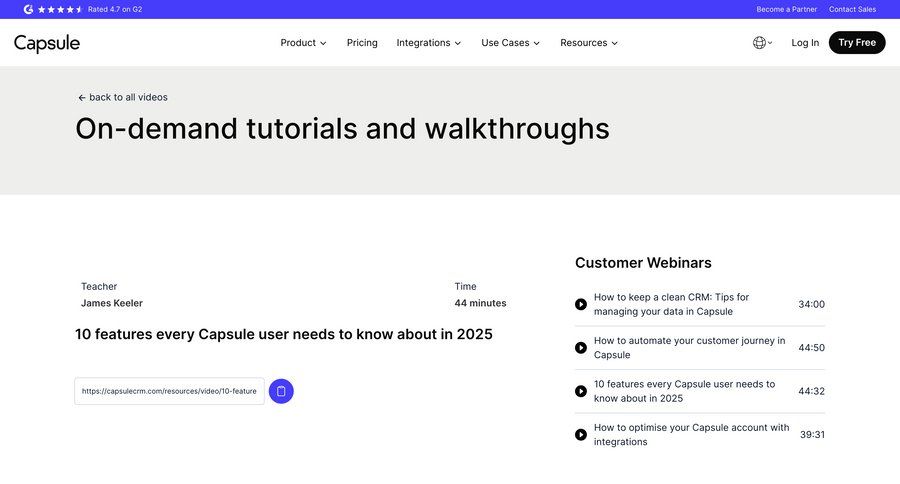Go to the Pricing page
Viewport: 900px width, 484px height.
(362, 43)
